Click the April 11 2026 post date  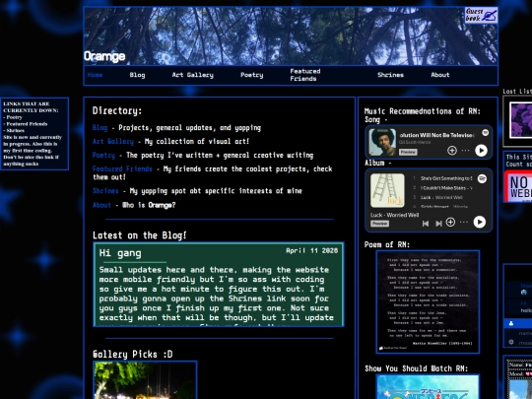coord(311,251)
